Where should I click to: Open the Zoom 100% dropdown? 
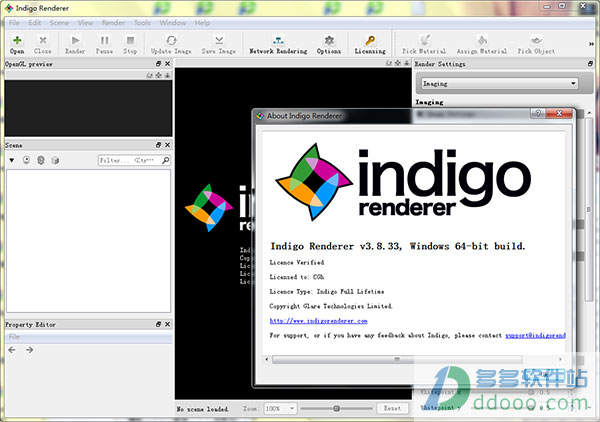click(280, 409)
